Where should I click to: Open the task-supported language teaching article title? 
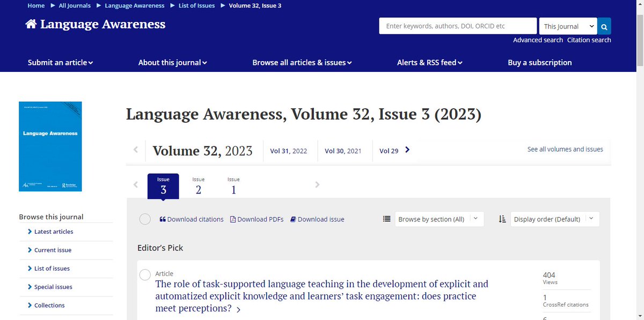pyautogui.click(x=322, y=296)
